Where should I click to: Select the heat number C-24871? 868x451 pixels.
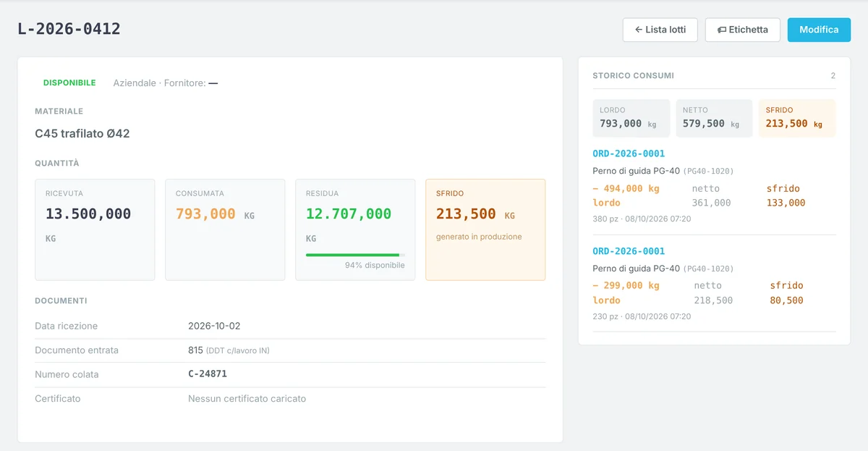[x=208, y=374]
